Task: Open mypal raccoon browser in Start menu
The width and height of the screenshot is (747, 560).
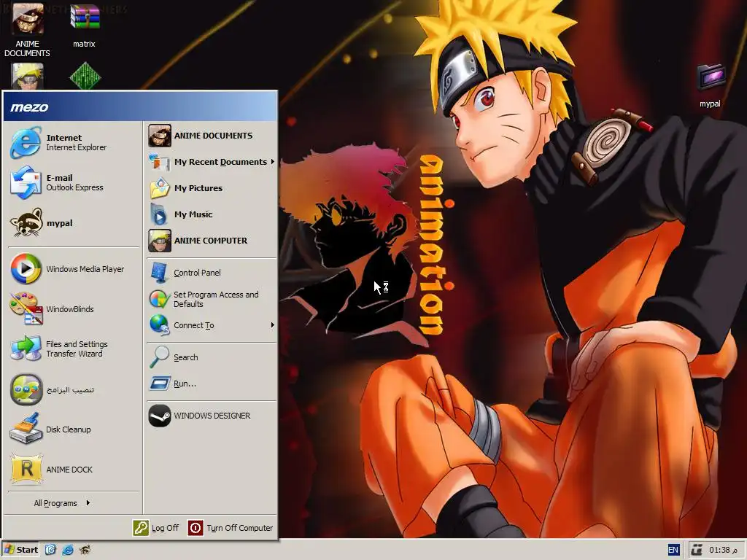Action: 73,223
